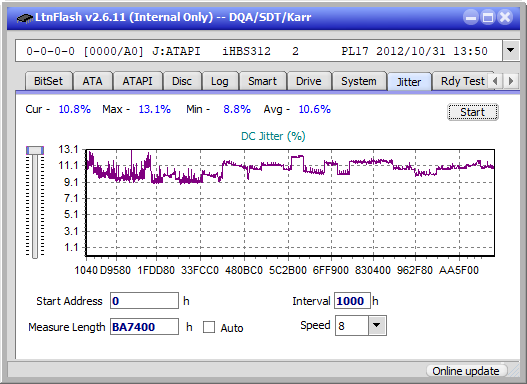Screen dimensions: 527x384
Task: Click the Online update button
Action: (466, 371)
